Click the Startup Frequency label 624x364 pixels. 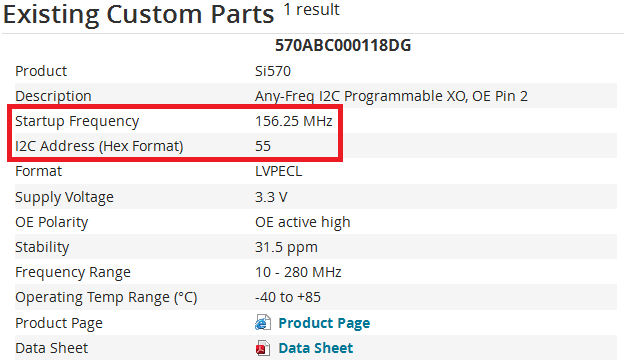click(x=77, y=121)
